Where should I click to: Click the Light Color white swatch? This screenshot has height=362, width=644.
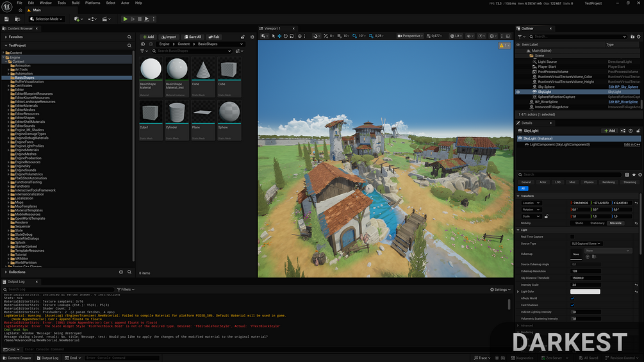coord(585,292)
